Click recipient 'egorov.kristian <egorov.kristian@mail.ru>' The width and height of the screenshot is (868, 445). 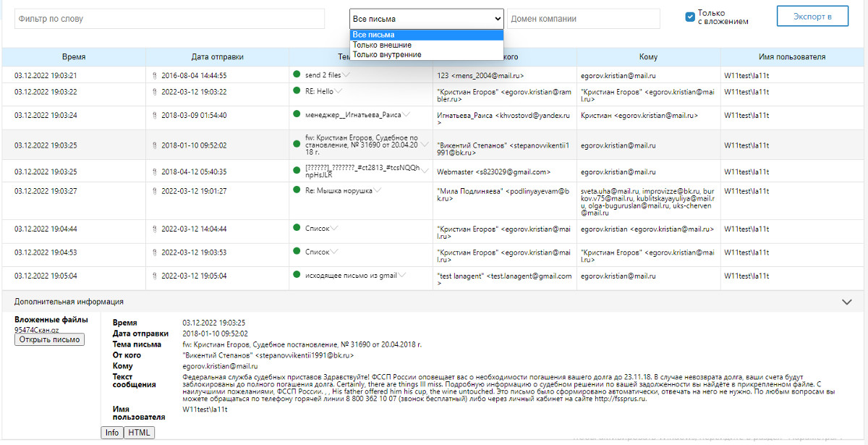point(648,229)
